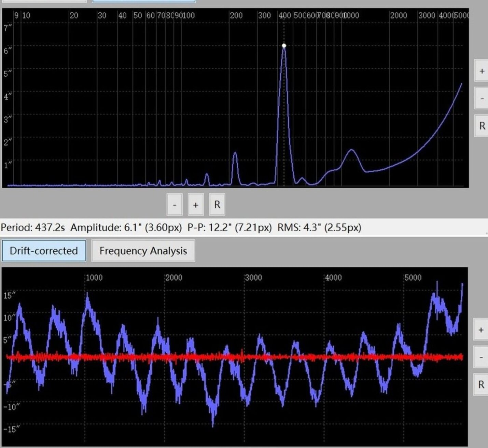Click the -15" label on the drift-corrected graph
488x448 pixels.
pos(12,429)
